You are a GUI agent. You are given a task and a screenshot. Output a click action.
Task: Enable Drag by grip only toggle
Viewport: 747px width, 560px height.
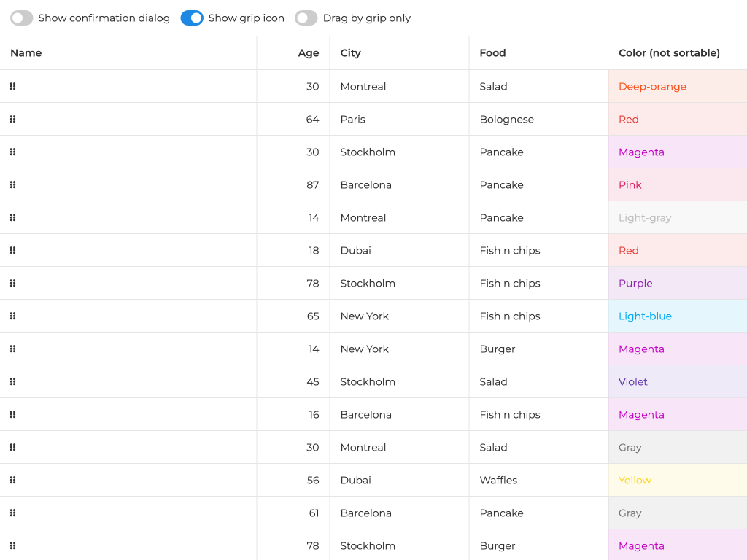click(306, 17)
